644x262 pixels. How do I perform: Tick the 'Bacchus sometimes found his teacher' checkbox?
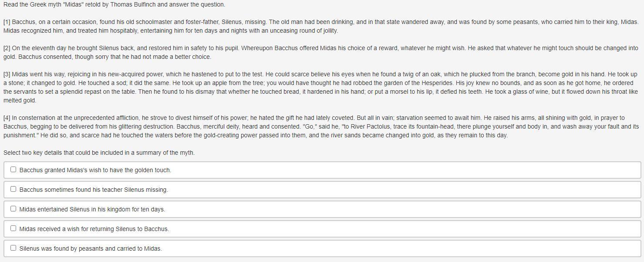point(13,189)
